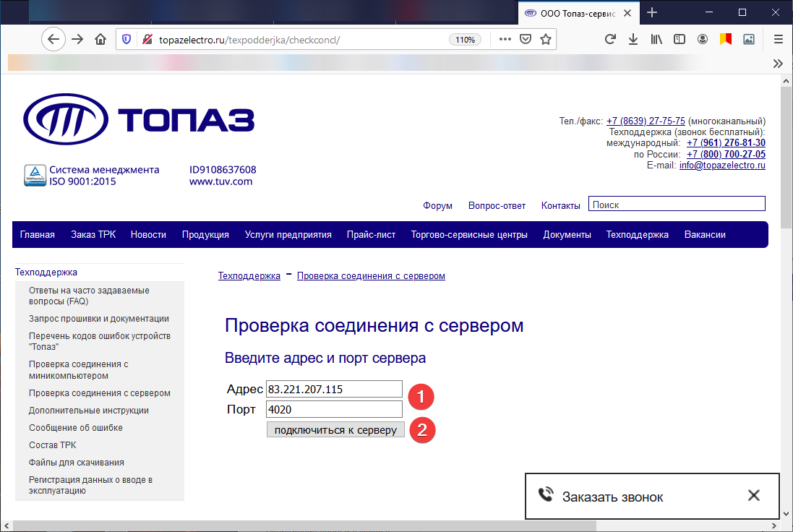
Task: Open the Документы menu item
Action: coord(567,235)
